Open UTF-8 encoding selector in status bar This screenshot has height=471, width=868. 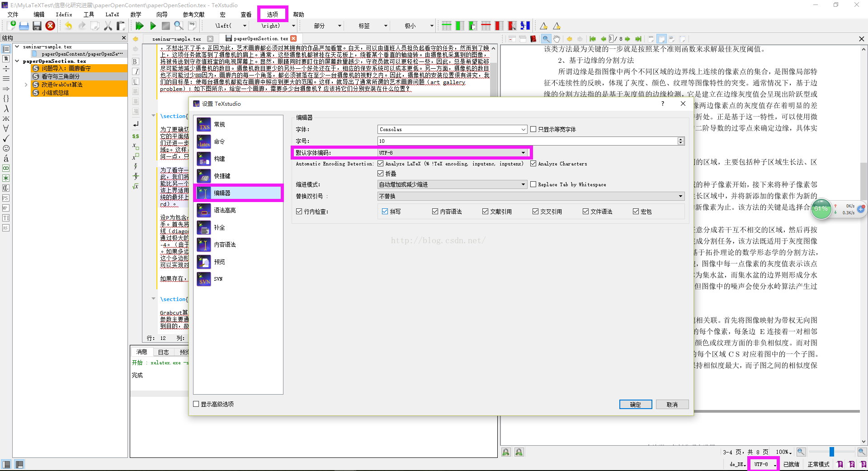[764, 464]
